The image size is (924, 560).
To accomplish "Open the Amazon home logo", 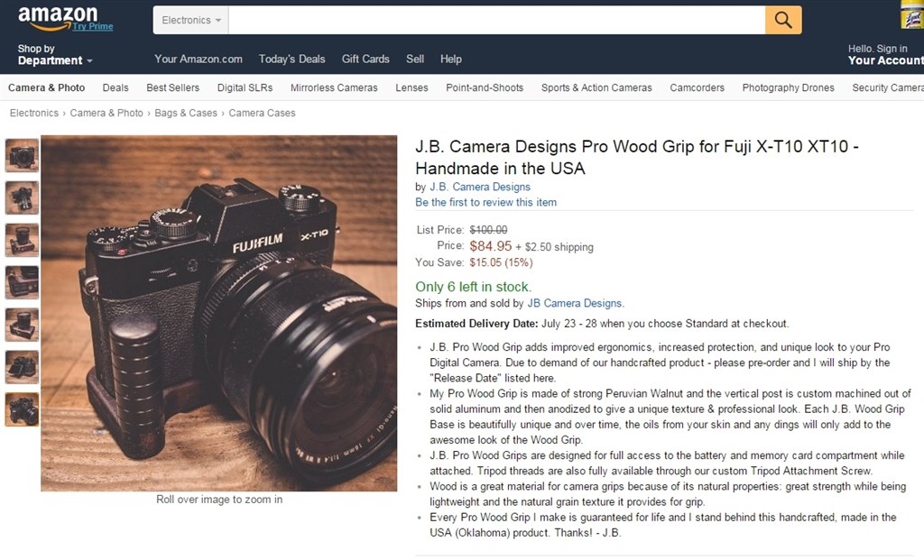I will tap(58, 17).
